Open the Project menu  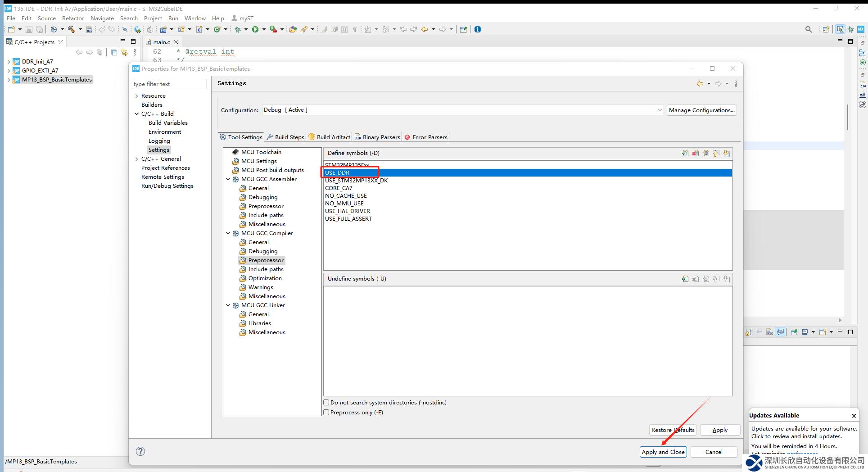pos(153,18)
